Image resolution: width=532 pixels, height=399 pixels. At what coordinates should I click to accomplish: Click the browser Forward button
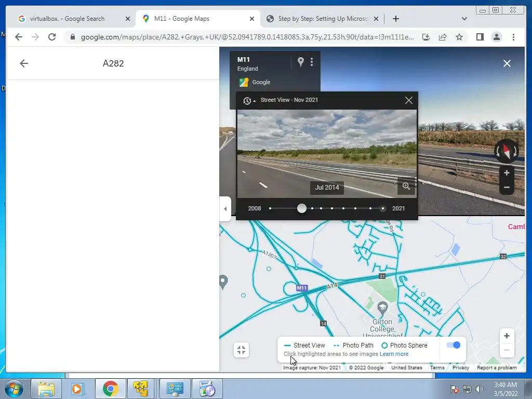[35, 37]
